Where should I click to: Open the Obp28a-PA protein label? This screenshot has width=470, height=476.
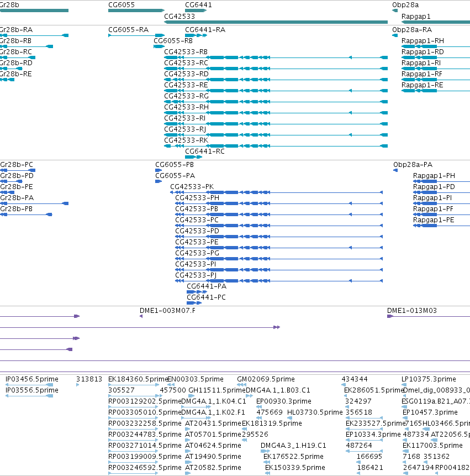pyautogui.click(x=413, y=165)
